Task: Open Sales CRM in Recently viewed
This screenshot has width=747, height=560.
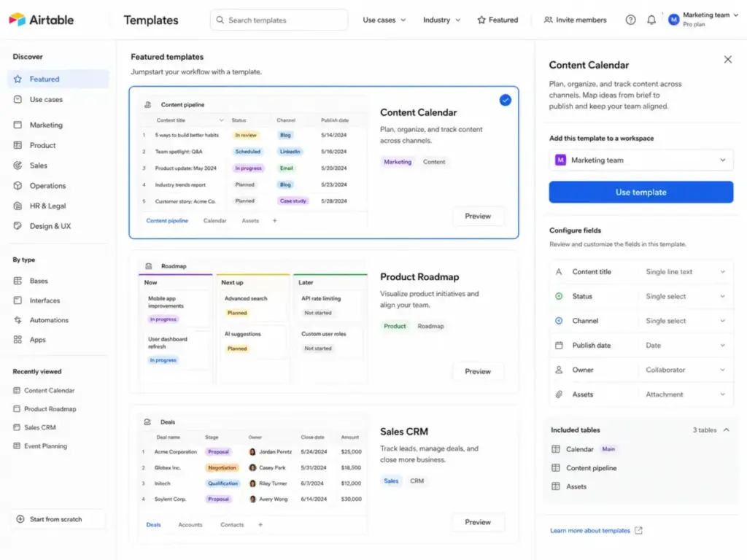Action: coord(35,427)
